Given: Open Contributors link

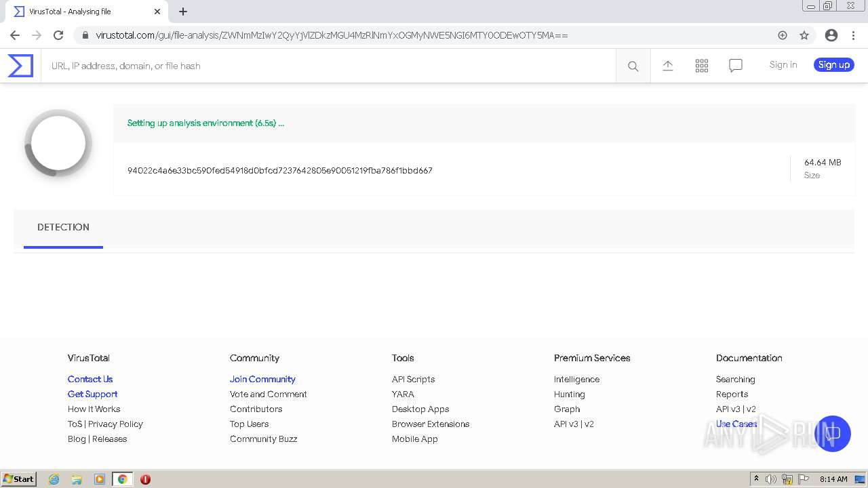Looking at the screenshot, I should point(256,409).
